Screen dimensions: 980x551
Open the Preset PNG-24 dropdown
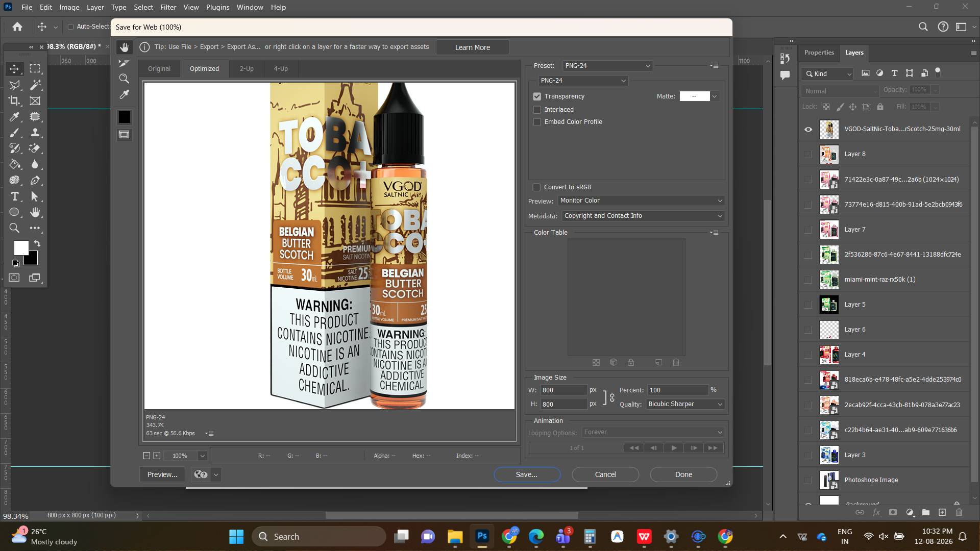[607, 66]
